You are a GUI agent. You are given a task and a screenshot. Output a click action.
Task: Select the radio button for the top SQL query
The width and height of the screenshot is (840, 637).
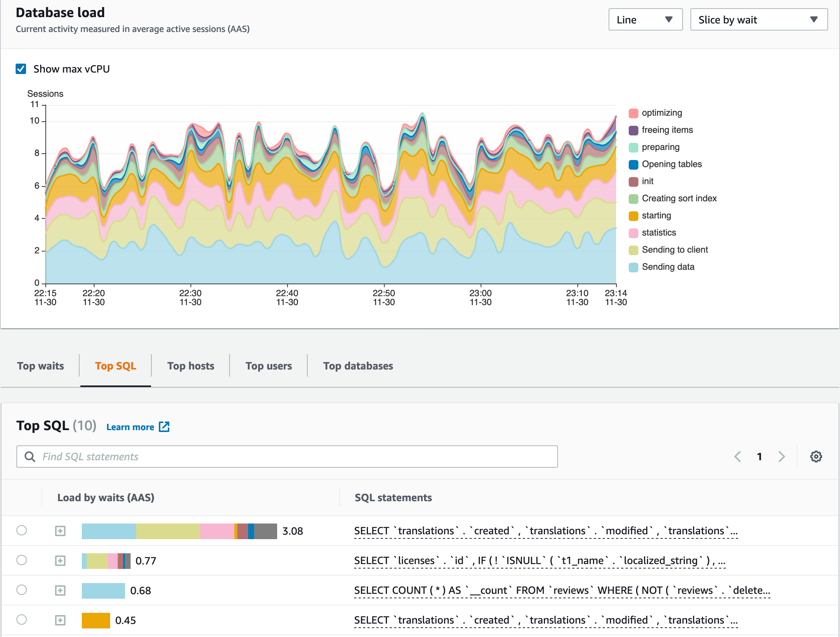(x=22, y=530)
